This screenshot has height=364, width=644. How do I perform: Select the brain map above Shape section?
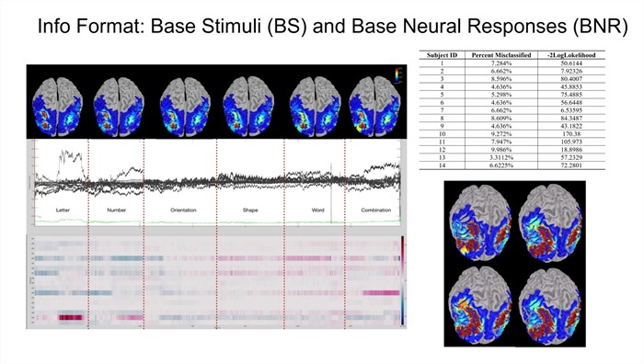click(x=248, y=107)
